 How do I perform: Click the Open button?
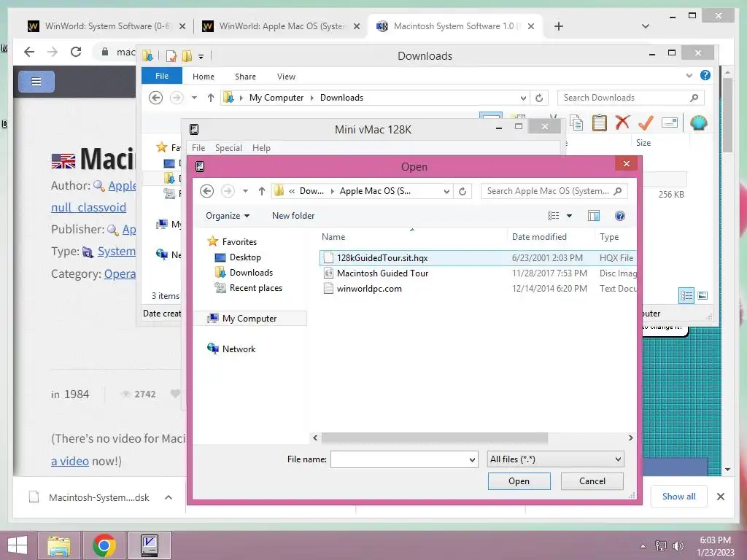[x=519, y=481]
